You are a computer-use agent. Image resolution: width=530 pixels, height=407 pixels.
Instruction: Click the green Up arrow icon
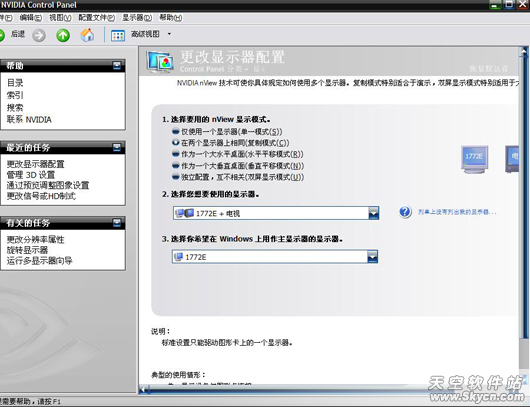63,35
